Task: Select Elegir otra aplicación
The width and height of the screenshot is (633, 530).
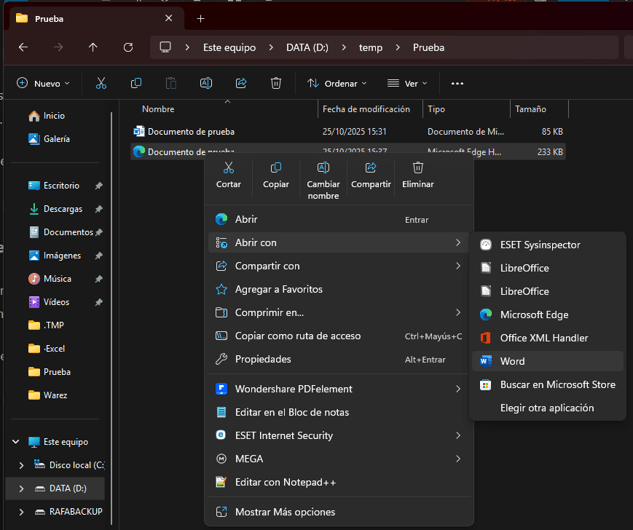Action: 546,408
